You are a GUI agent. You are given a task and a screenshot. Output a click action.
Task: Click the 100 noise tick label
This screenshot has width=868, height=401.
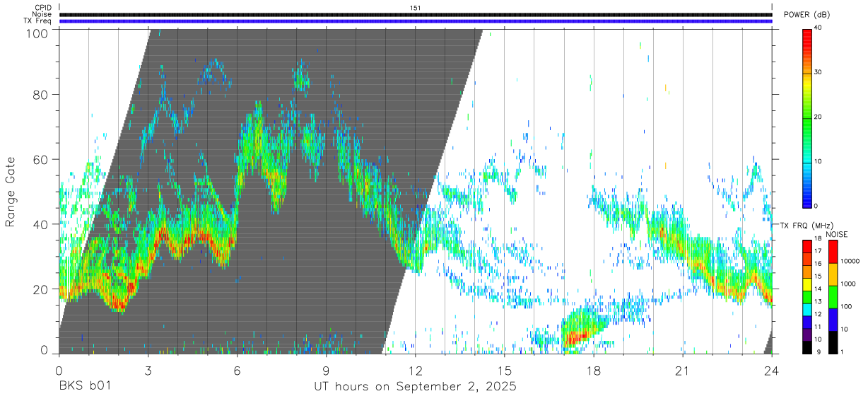(x=846, y=306)
